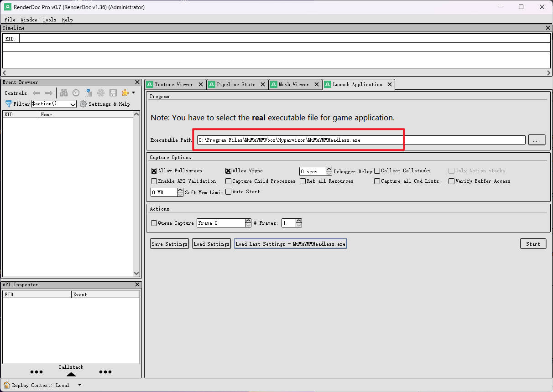
Task: Click the yellow puzzle piece extensions icon
Action: [x=125, y=93]
